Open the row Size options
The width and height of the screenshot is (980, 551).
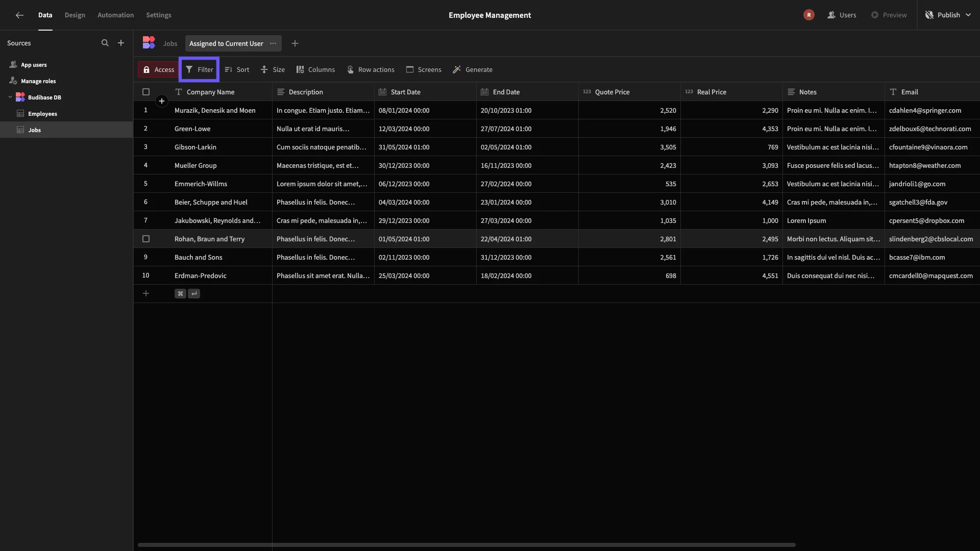tap(273, 69)
